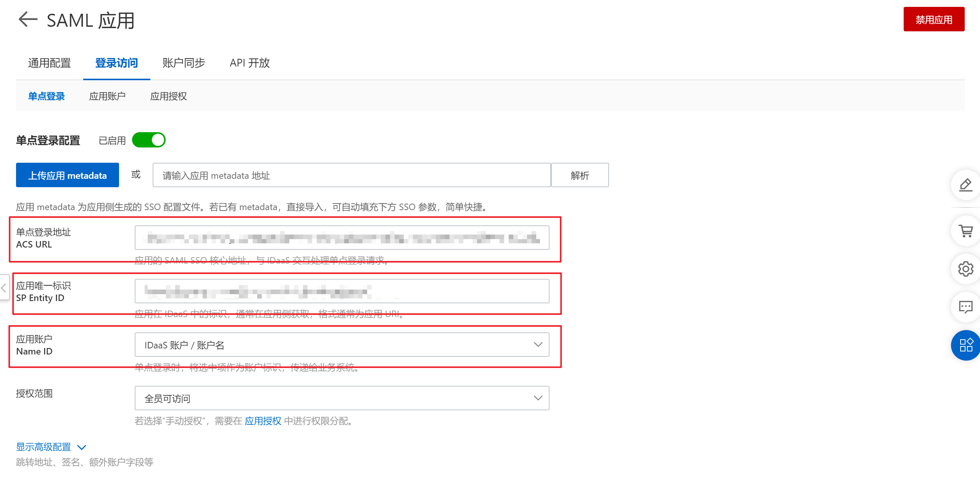Open the shopping cart floating icon
Screen dimensions: 980x484
965,231
